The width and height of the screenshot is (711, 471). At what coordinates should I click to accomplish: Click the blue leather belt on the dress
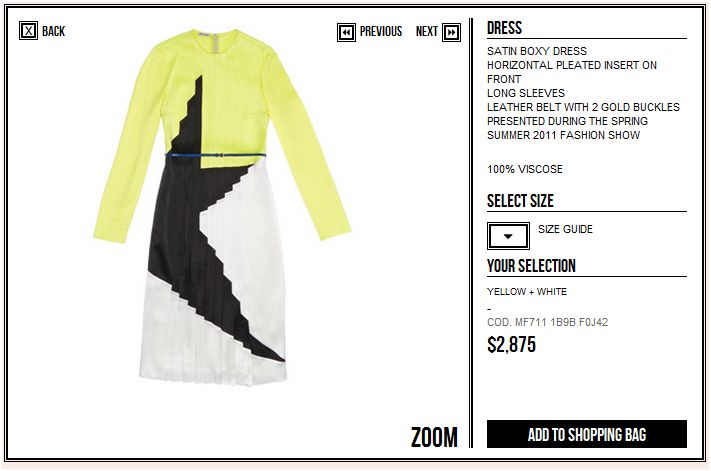(215, 155)
